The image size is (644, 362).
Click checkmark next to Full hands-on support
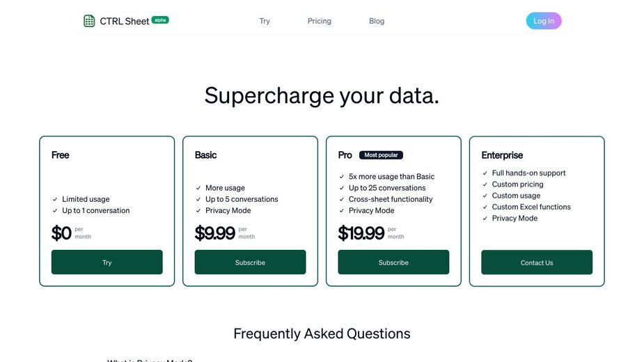(x=485, y=173)
